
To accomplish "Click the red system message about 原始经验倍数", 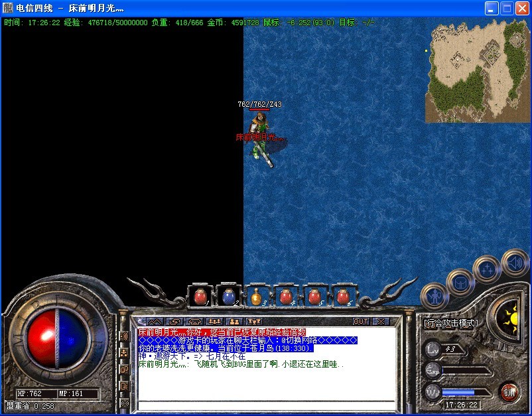I will click(222, 332).
